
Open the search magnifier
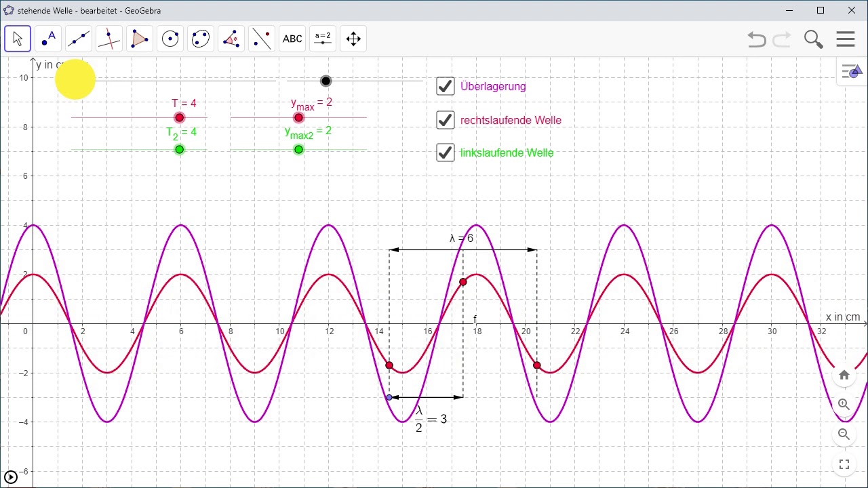[x=813, y=39]
